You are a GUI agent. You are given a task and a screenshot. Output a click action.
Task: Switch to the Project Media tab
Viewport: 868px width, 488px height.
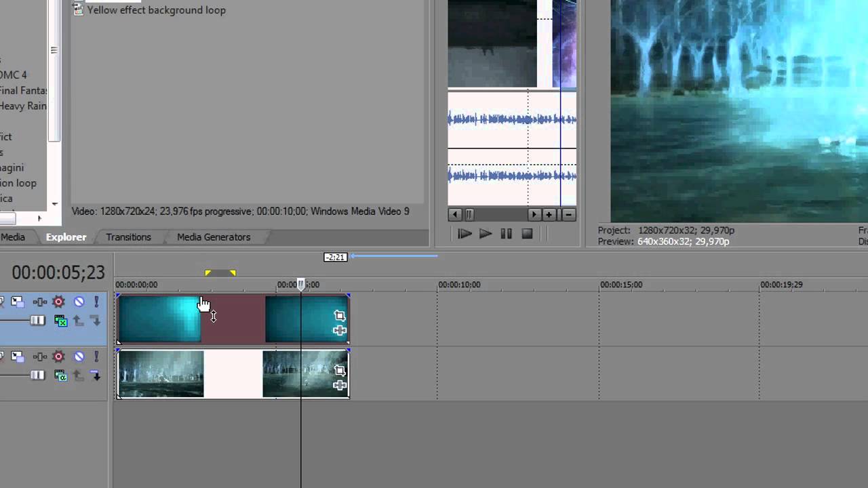pyautogui.click(x=12, y=237)
